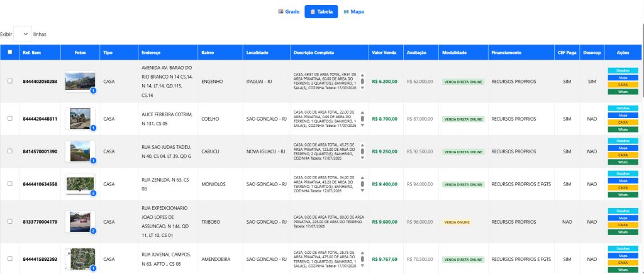Open the photo thumbnail for property 8444420448811
The height and width of the screenshot is (274, 644).
click(80, 118)
